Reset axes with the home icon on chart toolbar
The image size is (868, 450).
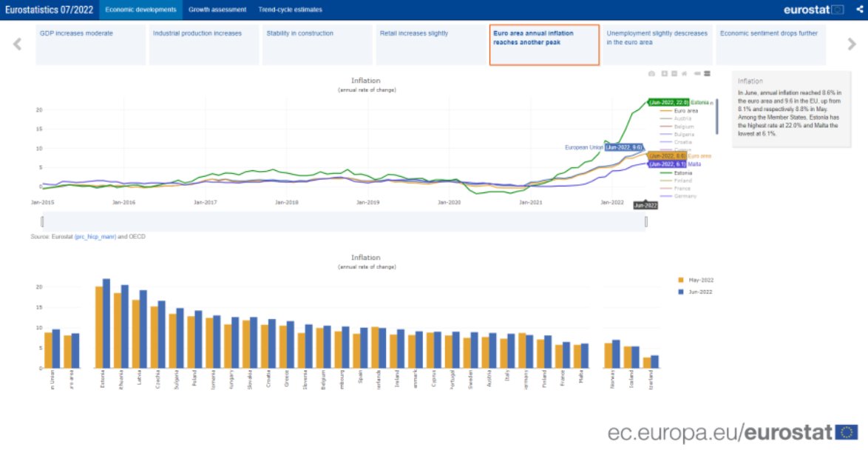684,74
